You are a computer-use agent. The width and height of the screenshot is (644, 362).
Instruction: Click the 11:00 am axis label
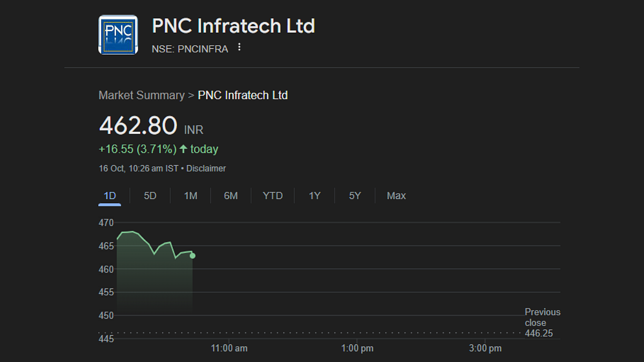[229, 349]
